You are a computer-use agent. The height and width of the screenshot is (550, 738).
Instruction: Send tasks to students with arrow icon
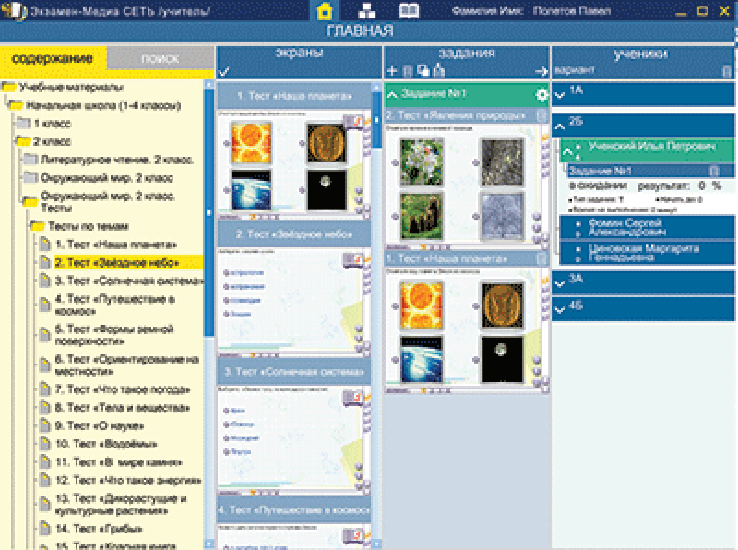click(542, 72)
